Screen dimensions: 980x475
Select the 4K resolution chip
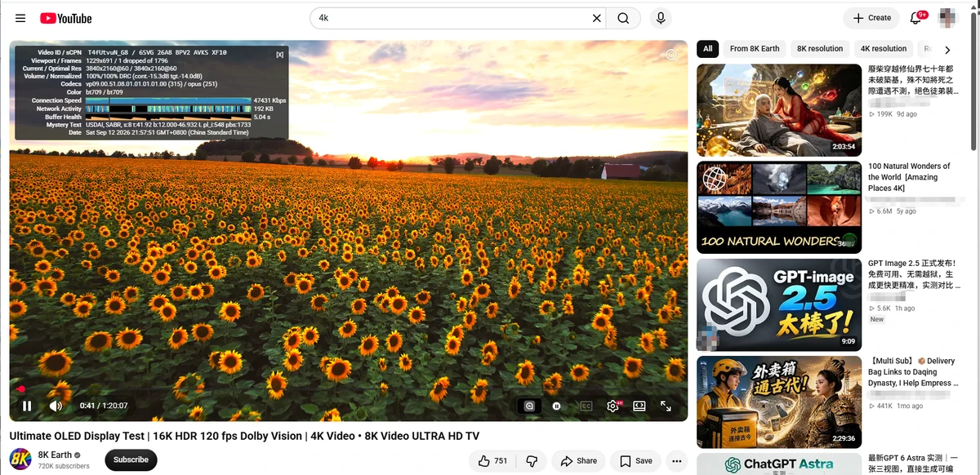click(x=884, y=49)
